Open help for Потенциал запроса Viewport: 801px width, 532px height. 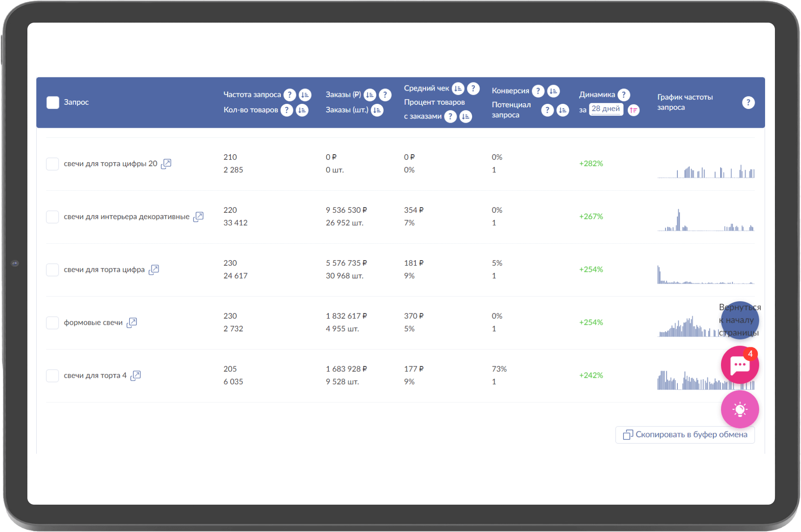pos(547,110)
